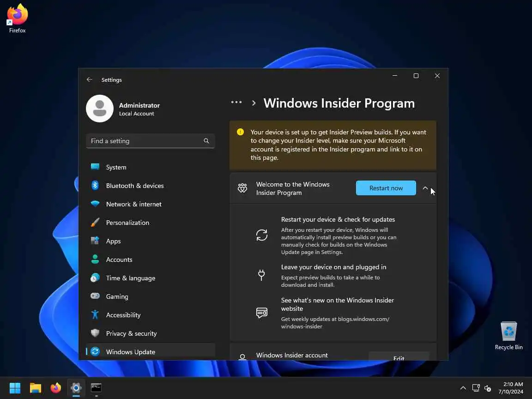Viewport: 532px width, 399px height.
Task: Open System settings category
Action: pyautogui.click(x=150, y=167)
